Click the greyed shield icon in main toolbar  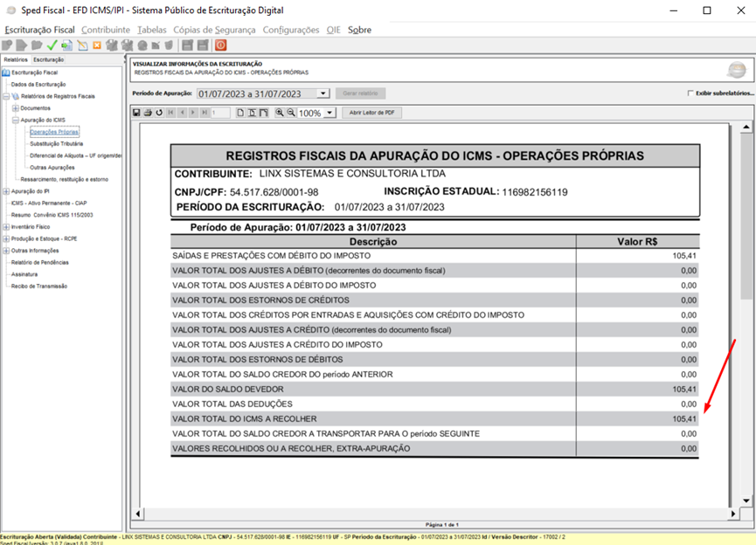point(169,45)
